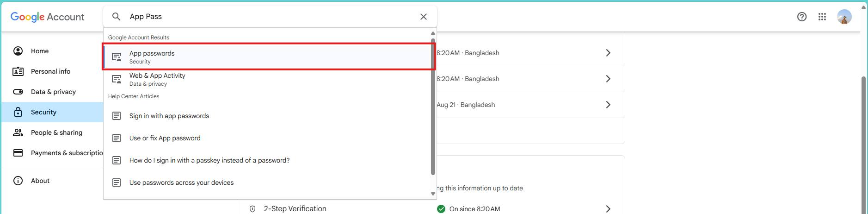The height and width of the screenshot is (214, 868).
Task: Click On since 8:20 AM text
Action: click(474, 209)
